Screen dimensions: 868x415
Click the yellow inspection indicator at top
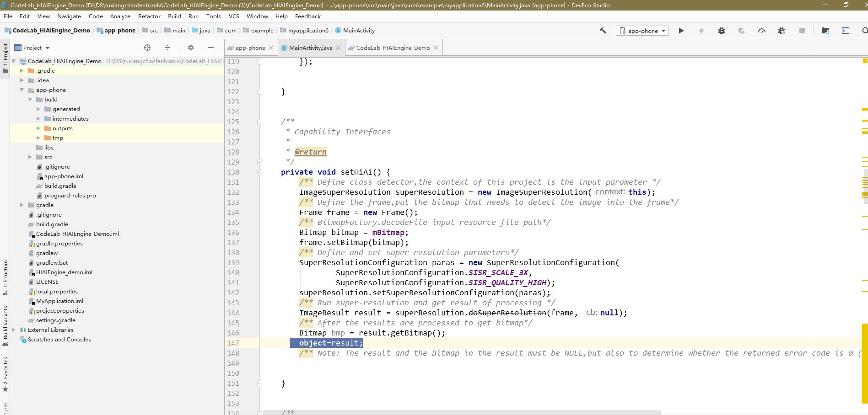[x=865, y=61]
